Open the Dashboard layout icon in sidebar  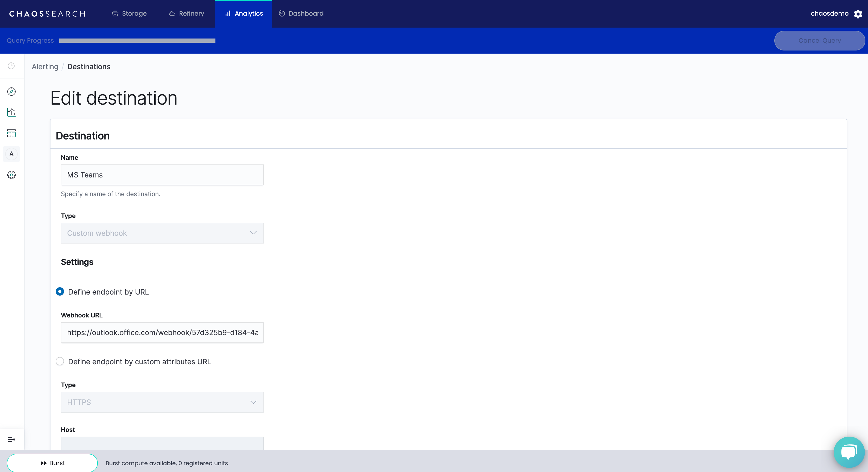click(11, 133)
